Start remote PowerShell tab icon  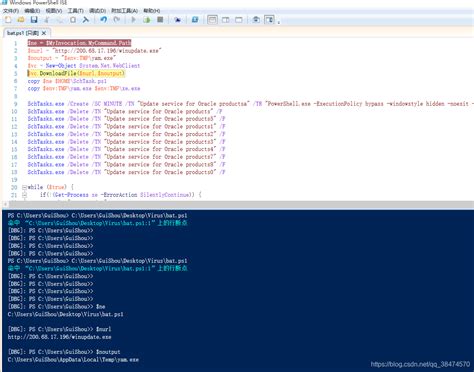pyautogui.click(x=177, y=20)
